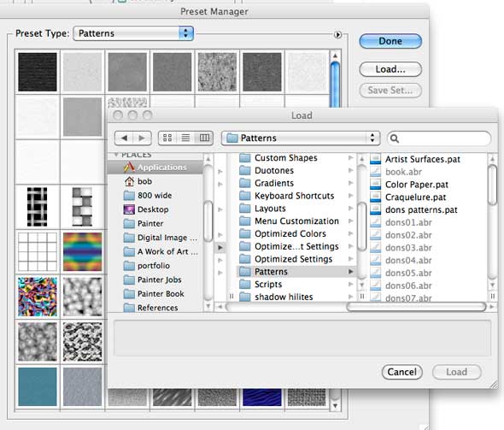Select the highlighted Patterns folder

click(x=296, y=272)
